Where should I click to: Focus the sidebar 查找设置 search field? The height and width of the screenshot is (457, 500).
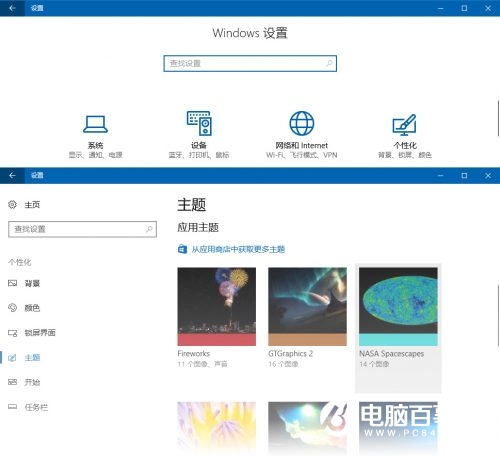pyautogui.click(x=82, y=229)
